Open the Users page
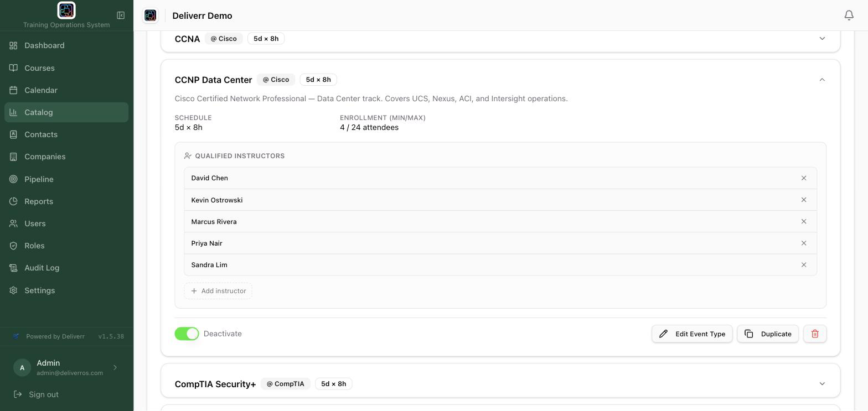The height and width of the screenshot is (411, 868). tap(66, 223)
